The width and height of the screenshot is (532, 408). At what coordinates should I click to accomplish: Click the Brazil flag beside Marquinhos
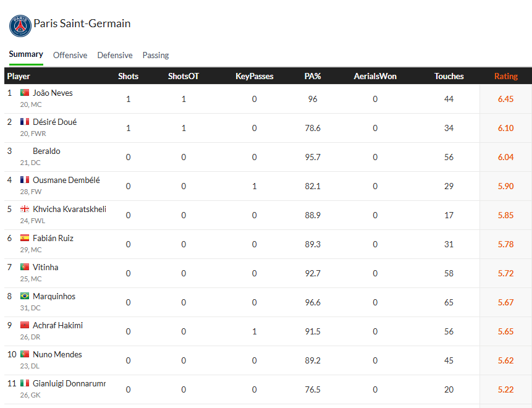[x=25, y=296]
